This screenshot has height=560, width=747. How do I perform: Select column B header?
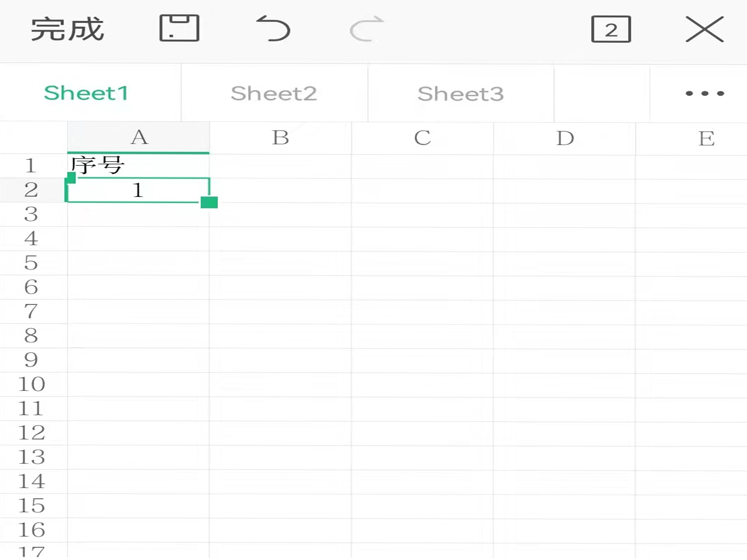tap(280, 138)
